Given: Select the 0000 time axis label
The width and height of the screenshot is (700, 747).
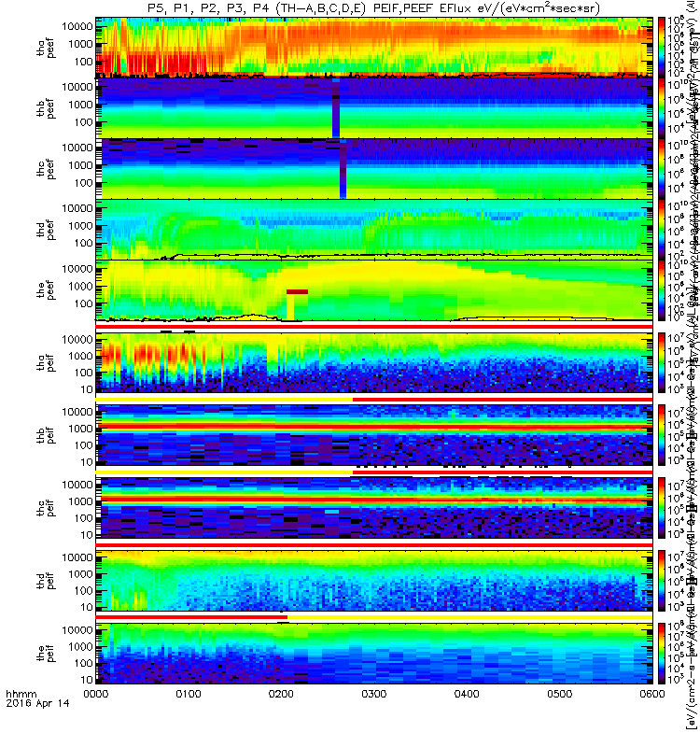Looking at the screenshot, I should (96, 694).
